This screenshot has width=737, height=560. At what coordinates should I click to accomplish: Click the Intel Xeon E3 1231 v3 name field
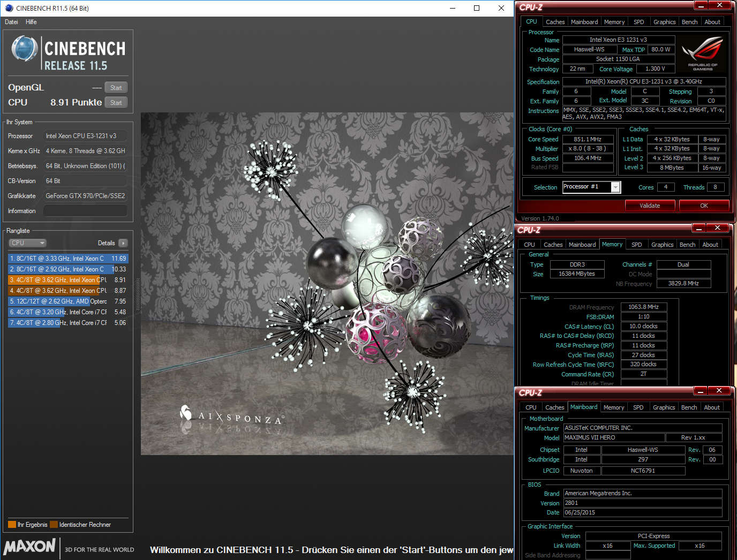(619, 40)
